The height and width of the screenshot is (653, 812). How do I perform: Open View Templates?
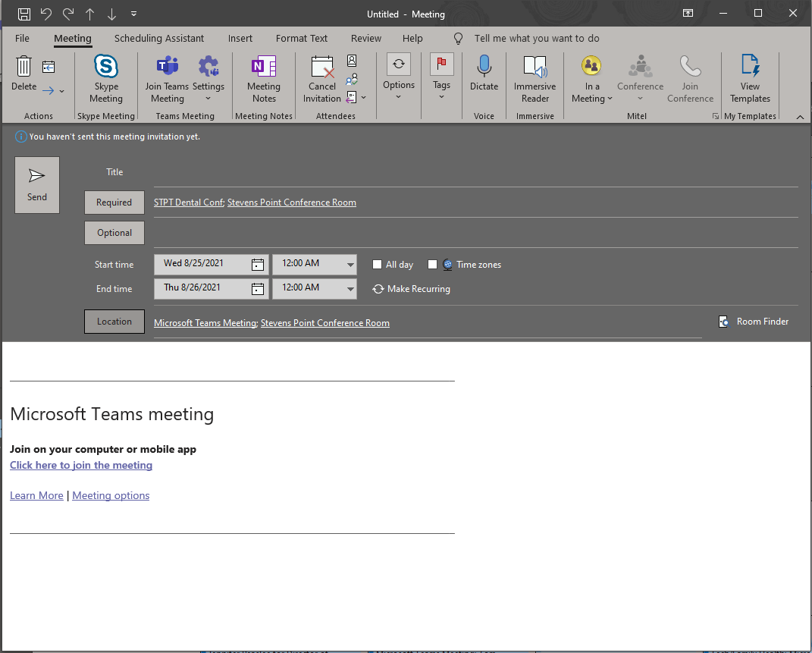click(751, 79)
